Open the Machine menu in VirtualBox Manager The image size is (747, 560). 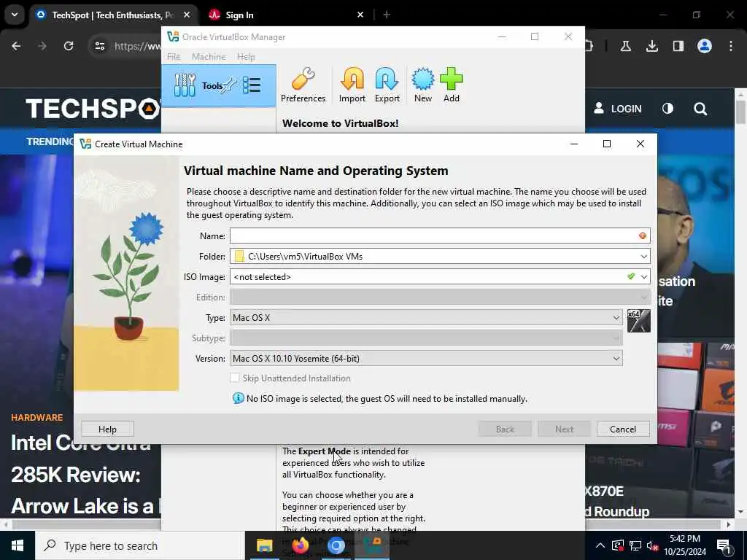pyautogui.click(x=209, y=57)
